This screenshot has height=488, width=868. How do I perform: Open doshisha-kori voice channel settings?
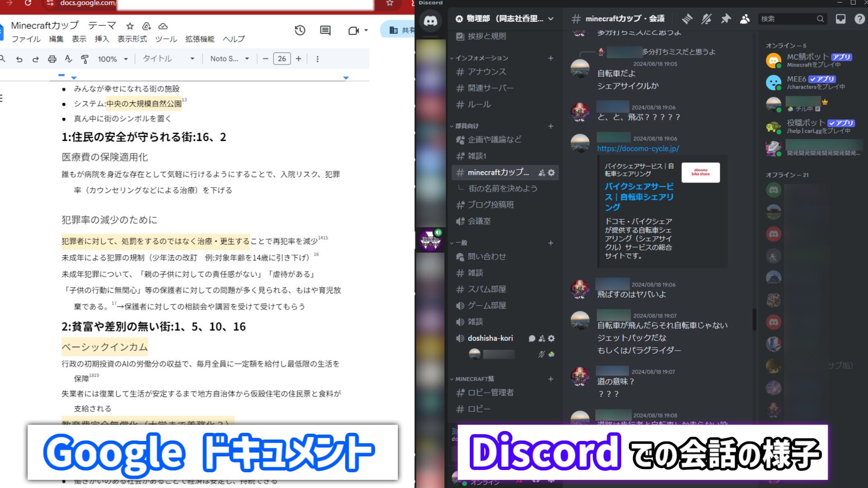click(x=551, y=338)
